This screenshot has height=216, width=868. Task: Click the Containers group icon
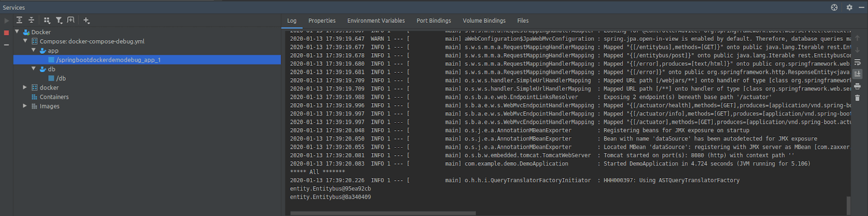pos(35,97)
